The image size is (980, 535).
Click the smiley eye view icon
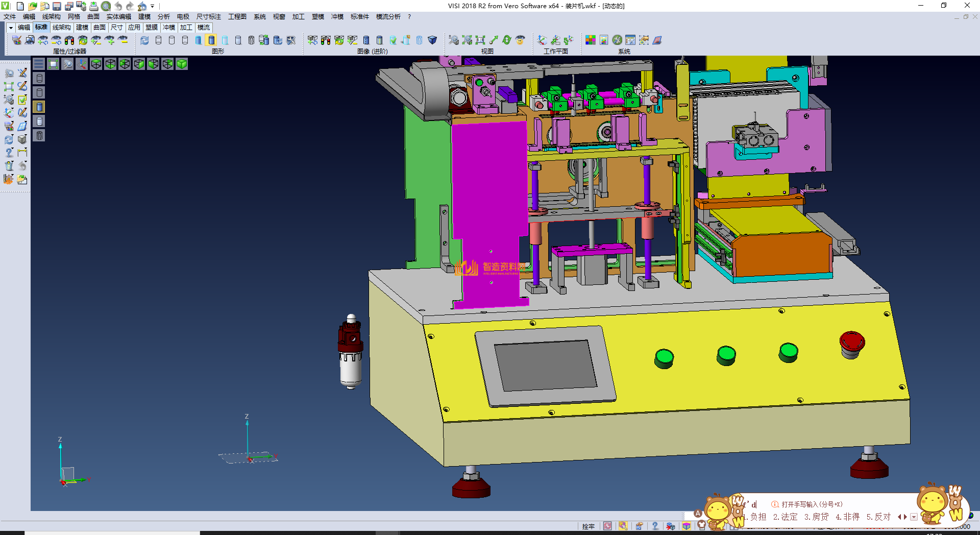pos(520,40)
